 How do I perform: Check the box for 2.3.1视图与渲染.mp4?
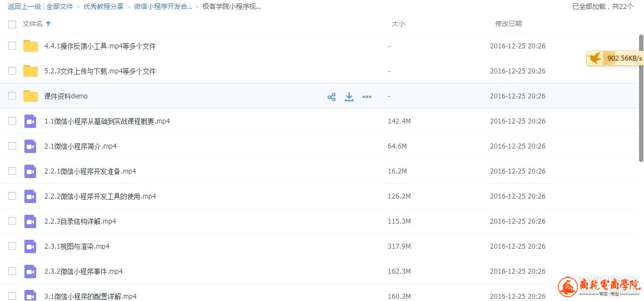(12, 246)
